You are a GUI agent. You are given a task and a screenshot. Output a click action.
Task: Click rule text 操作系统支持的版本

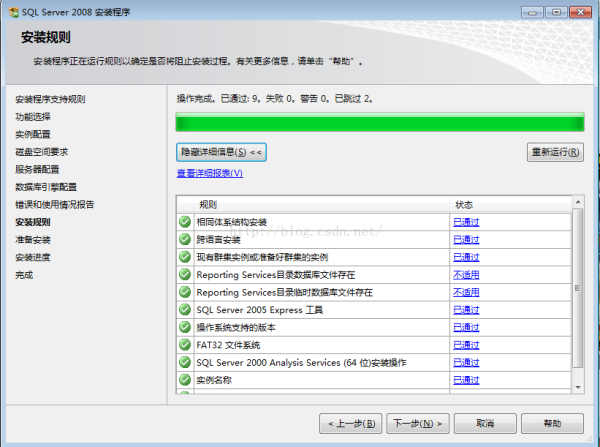[236, 328]
